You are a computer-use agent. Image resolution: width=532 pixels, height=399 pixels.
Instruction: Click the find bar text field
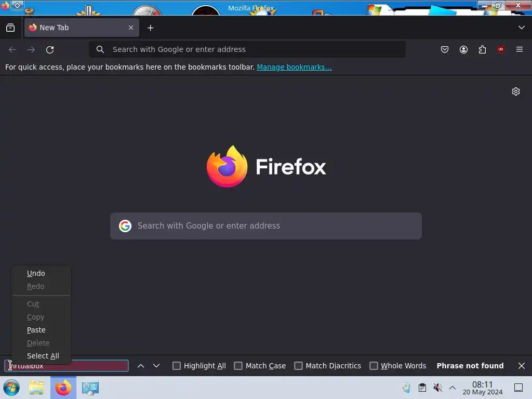tap(66, 366)
